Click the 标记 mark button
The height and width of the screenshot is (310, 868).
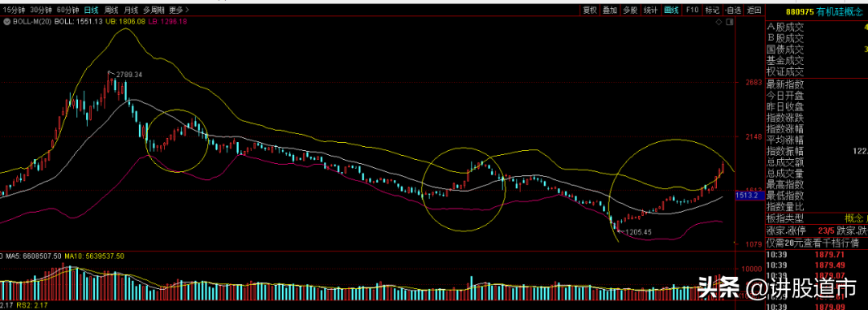pyautogui.click(x=712, y=10)
